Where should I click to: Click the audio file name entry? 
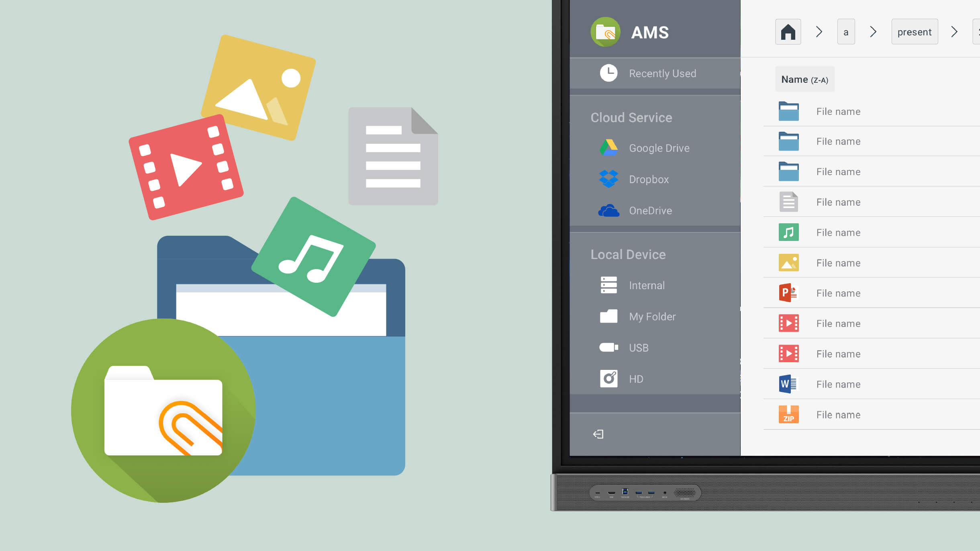tap(839, 232)
